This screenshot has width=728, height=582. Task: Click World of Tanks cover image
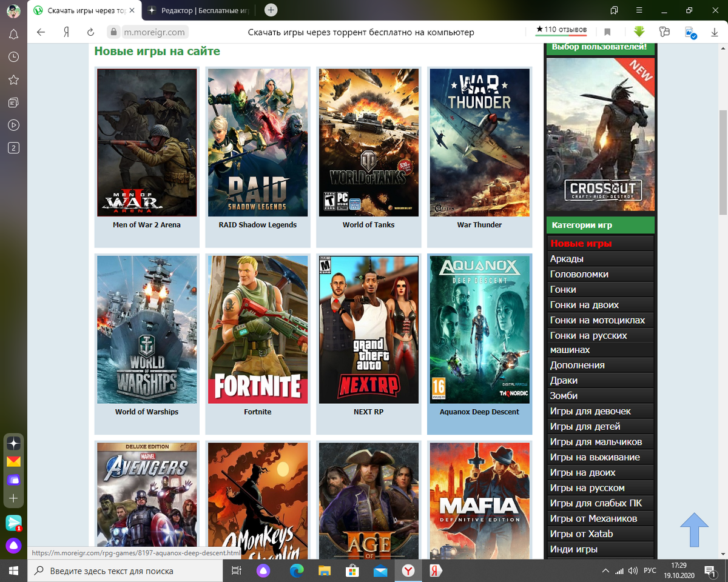(x=369, y=142)
